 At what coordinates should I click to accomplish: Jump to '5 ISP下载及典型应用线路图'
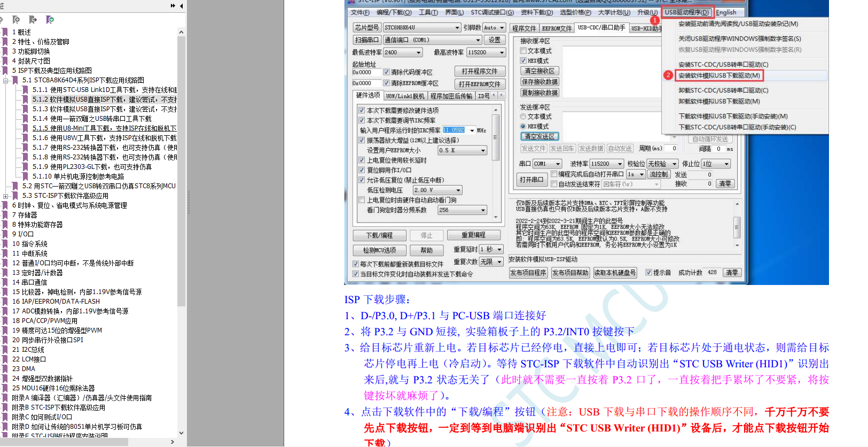[52, 71]
